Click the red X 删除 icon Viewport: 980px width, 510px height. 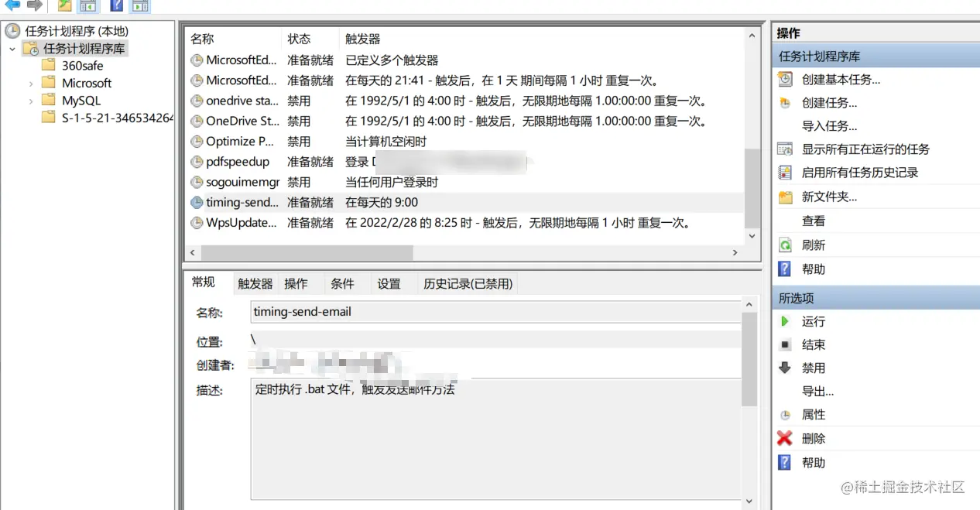click(785, 438)
